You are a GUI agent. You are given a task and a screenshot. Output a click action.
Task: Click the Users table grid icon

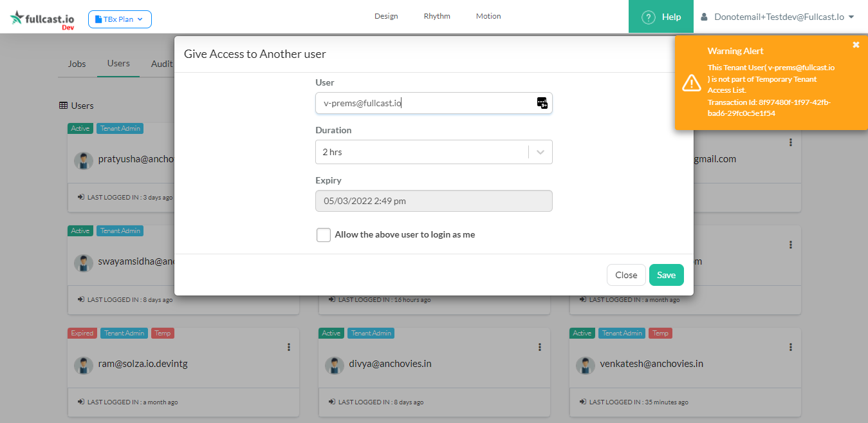pos(63,106)
